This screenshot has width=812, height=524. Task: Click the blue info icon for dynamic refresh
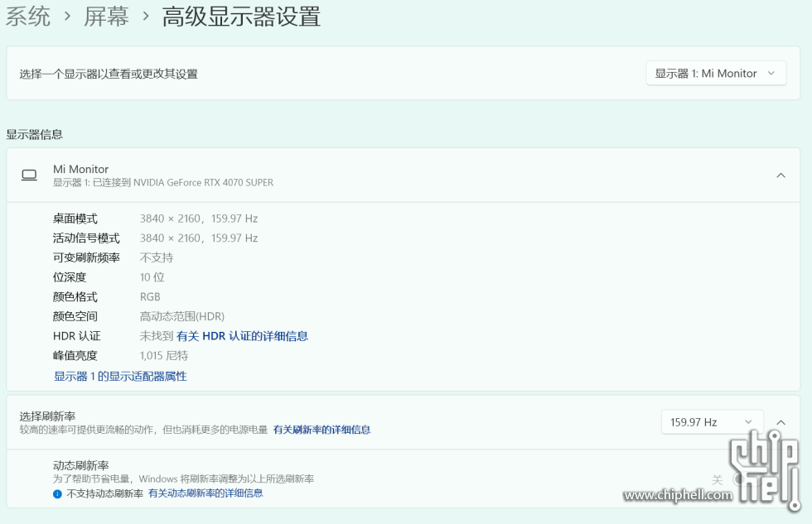[x=57, y=493]
